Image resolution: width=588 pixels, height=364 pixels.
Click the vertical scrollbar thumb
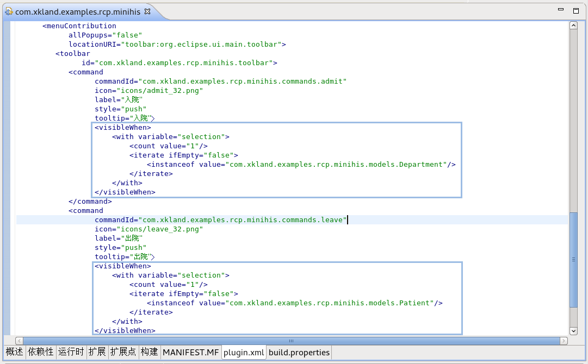573,260
